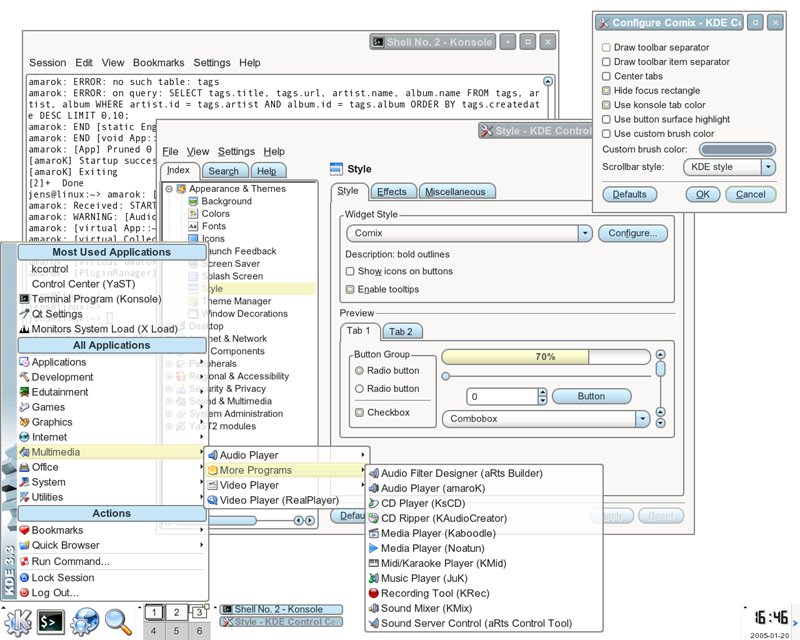The image size is (800, 640).
Task: Enable Use custom brush color checkbox
Action: 606,134
